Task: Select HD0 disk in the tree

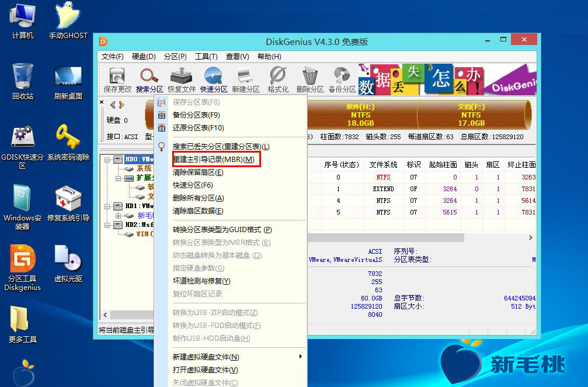Action: coord(139,159)
